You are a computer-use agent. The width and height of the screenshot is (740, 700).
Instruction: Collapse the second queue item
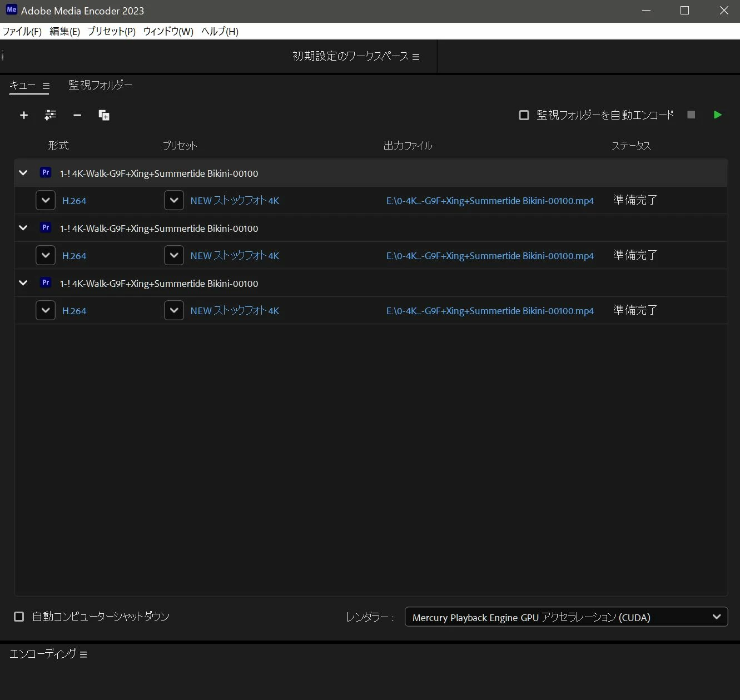click(x=23, y=228)
